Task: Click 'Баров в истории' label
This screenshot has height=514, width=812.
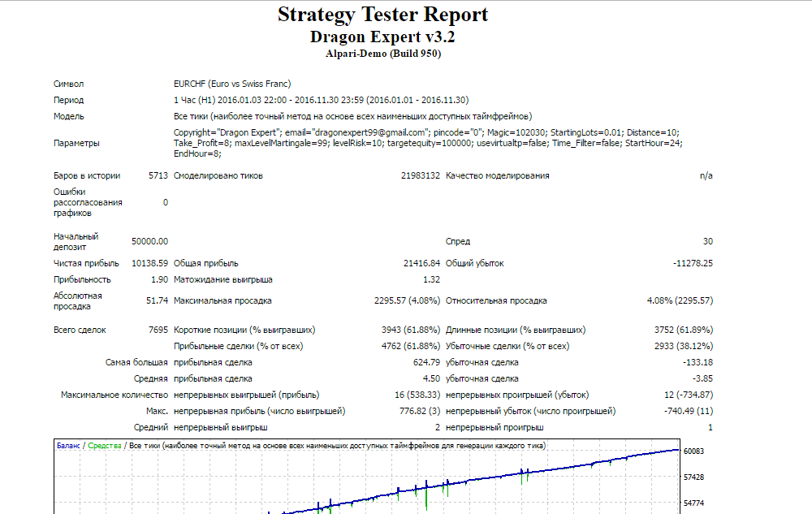Action: (x=87, y=176)
